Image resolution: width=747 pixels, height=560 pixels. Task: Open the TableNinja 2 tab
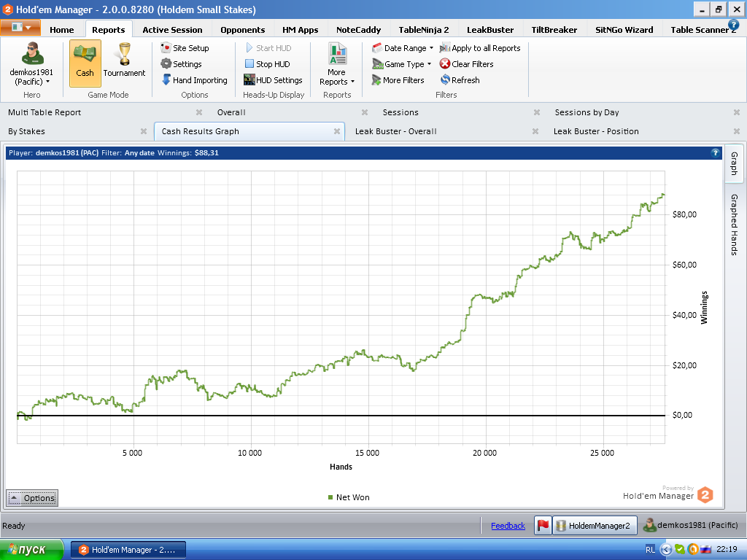coord(424,29)
